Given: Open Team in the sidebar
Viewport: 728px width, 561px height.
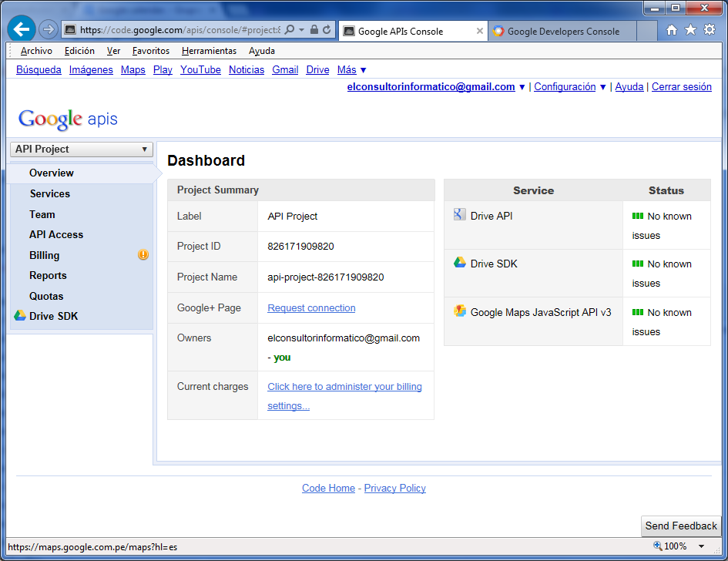Looking at the screenshot, I should [x=42, y=214].
